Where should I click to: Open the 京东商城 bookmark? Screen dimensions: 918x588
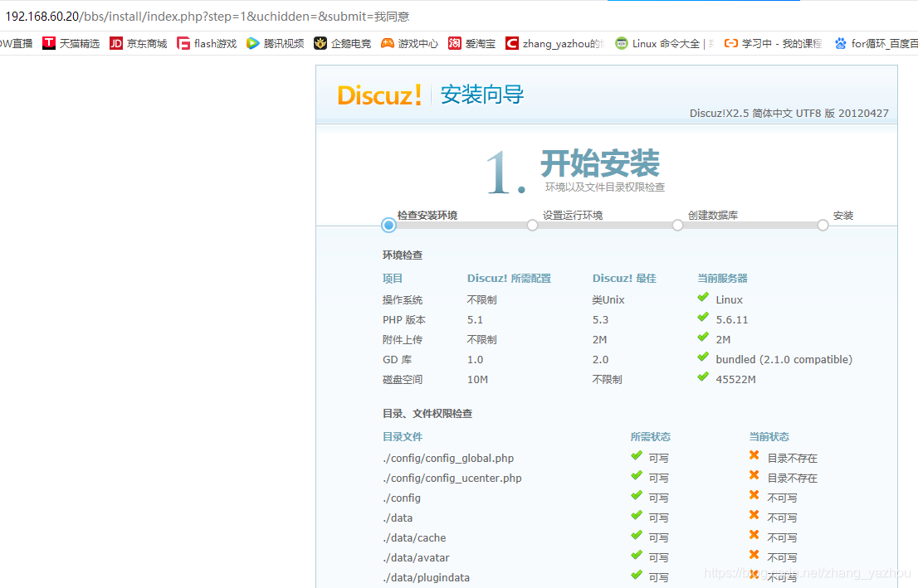tap(138, 43)
